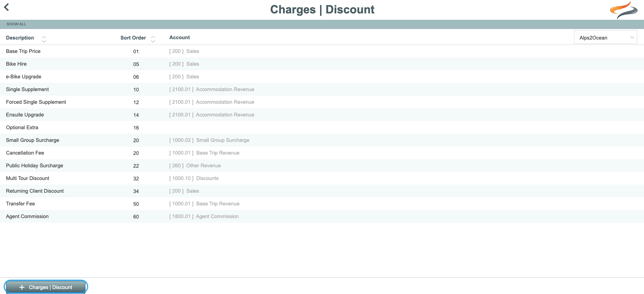
Task: Select Ensuite Upgrade charge
Action: pyautogui.click(x=322, y=115)
